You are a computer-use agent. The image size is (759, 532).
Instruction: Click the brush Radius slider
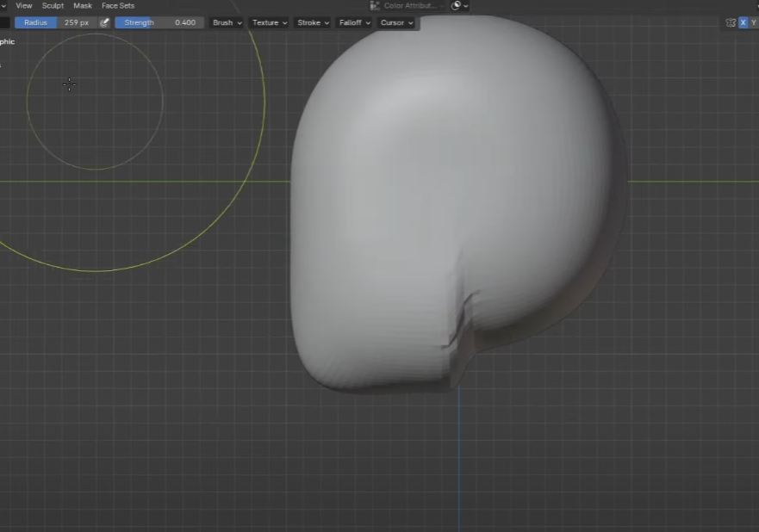(55, 22)
